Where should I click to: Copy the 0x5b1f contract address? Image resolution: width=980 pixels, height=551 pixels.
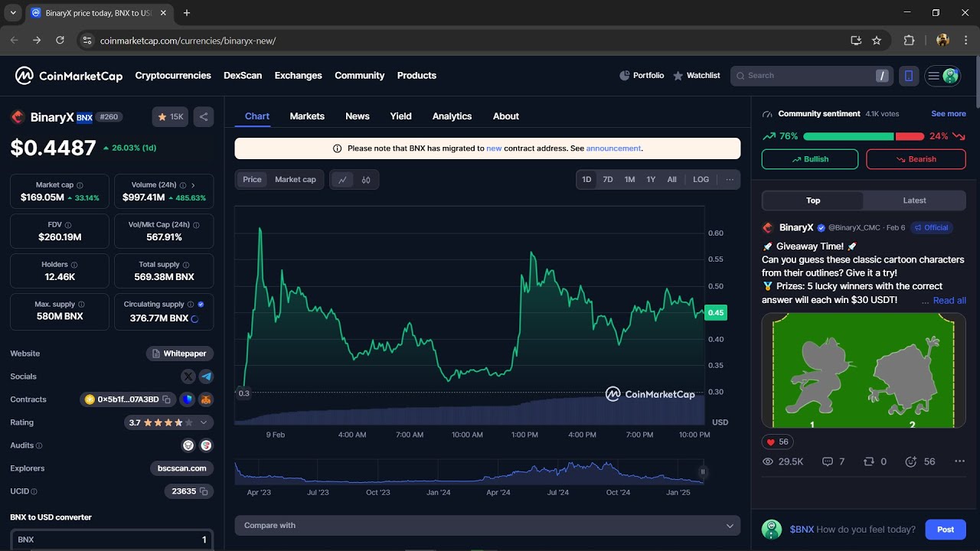coord(166,399)
